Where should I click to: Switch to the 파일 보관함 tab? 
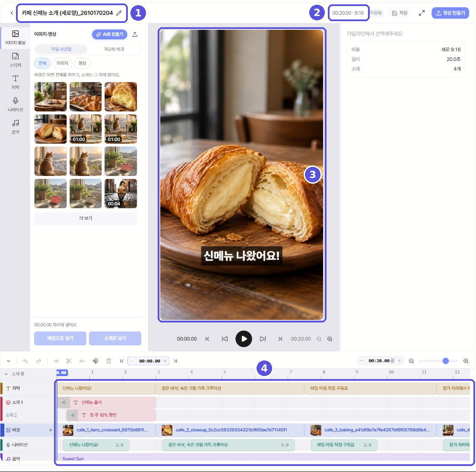click(61, 49)
